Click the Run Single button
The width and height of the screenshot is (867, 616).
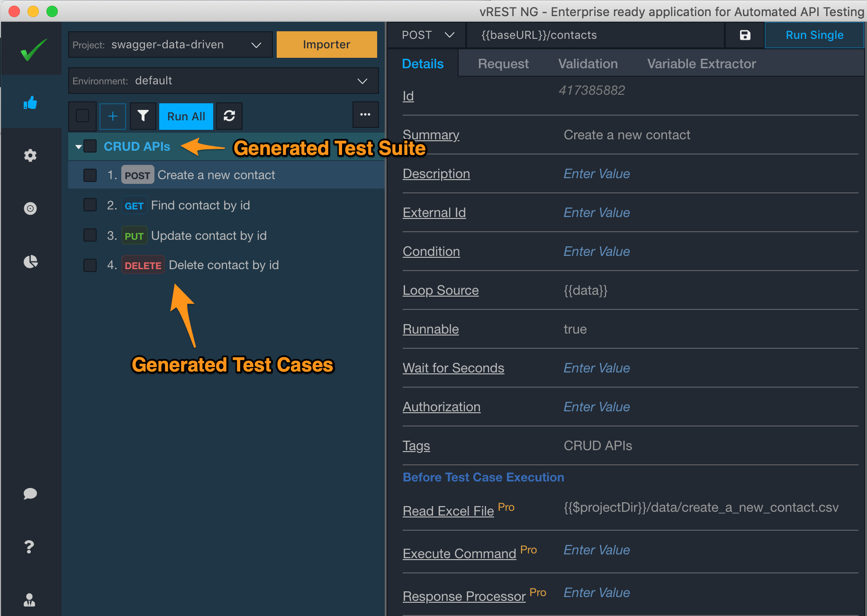pyautogui.click(x=814, y=35)
